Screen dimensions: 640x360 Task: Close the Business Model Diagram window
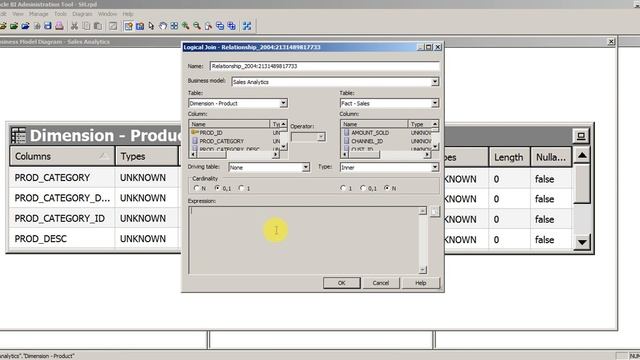coord(611,42)
